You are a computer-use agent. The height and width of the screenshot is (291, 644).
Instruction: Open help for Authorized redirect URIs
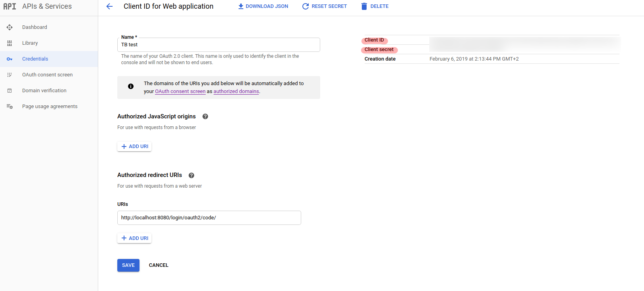[191, 175]
